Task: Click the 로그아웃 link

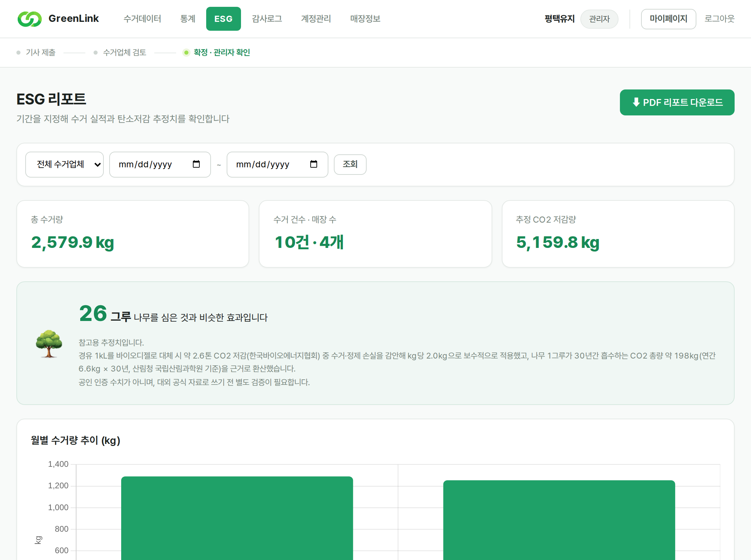Action: [720, 19]
